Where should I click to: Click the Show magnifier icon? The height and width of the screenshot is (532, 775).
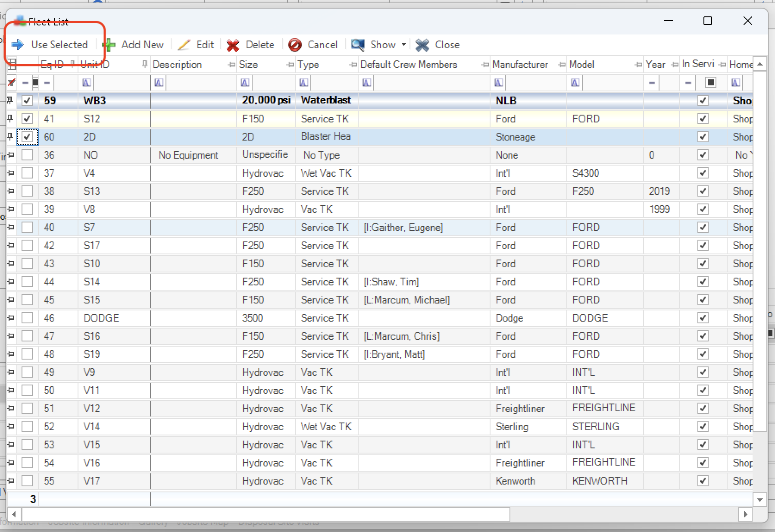coord(358,45)
